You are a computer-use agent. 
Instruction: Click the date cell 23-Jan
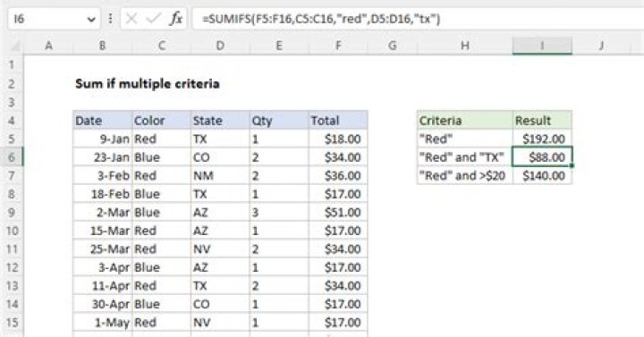pyautogui.click(x=103, y=157)
